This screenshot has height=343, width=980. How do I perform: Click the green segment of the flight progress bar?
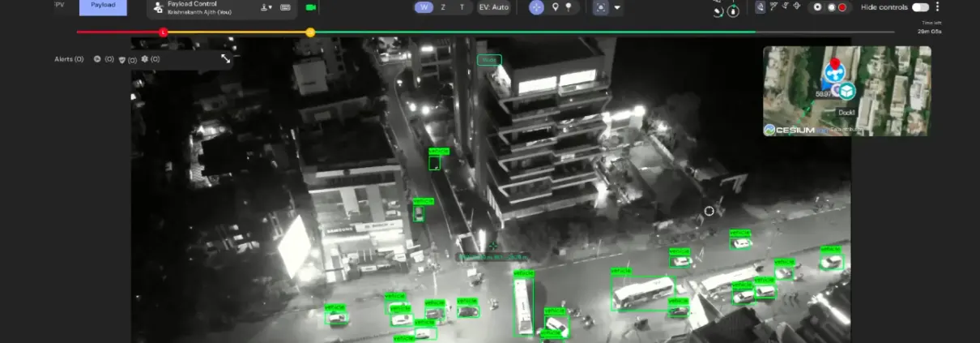point(535,32)
